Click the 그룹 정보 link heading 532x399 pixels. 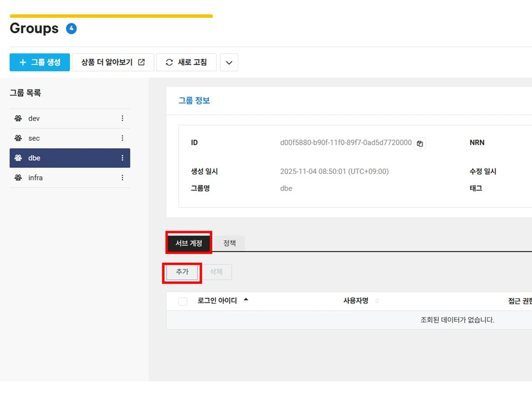(194, 100)
